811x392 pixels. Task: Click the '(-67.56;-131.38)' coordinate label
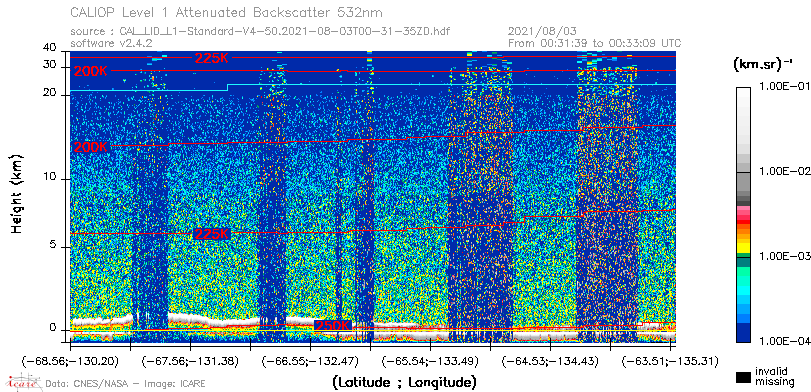point(190,361)
